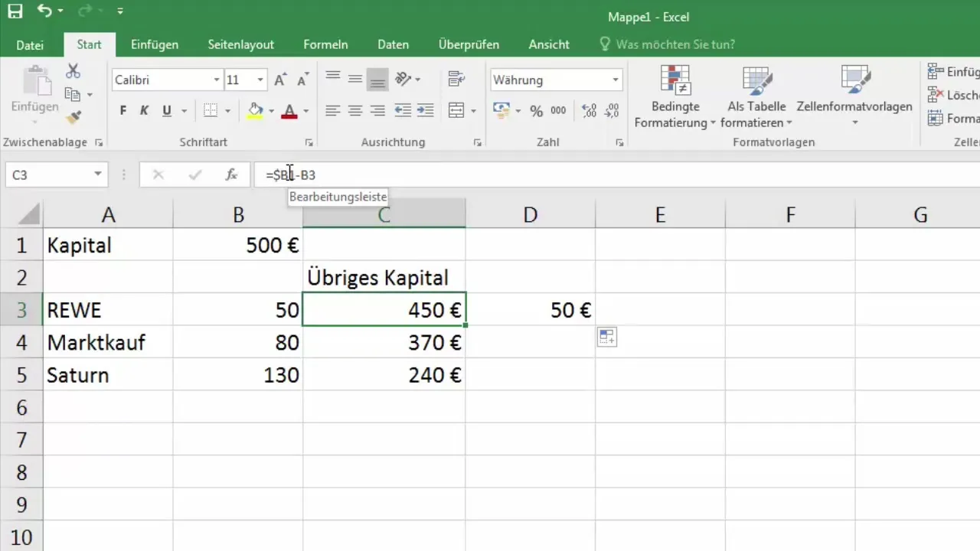Open Zwischenablage dialog launcher
Viewport: 980px width, 551px height.
coord(99,142)
